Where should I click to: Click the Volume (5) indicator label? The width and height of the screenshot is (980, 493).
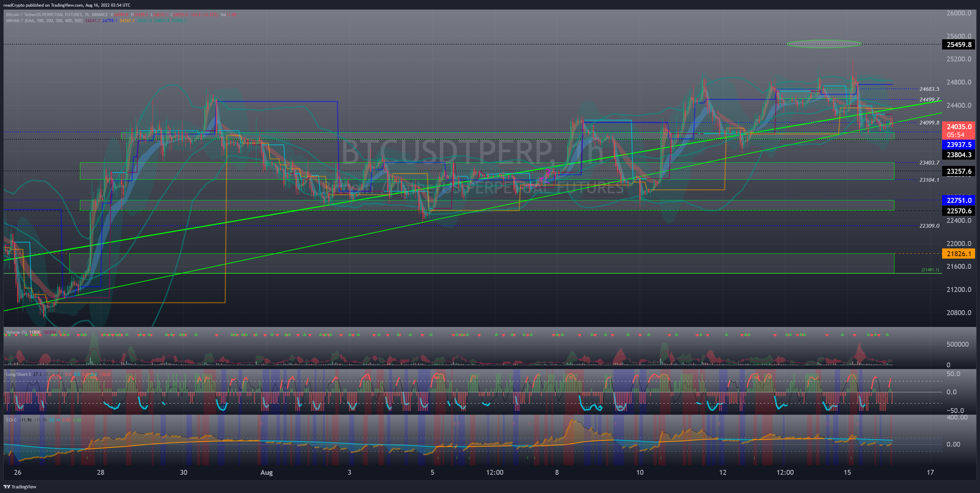16,332
